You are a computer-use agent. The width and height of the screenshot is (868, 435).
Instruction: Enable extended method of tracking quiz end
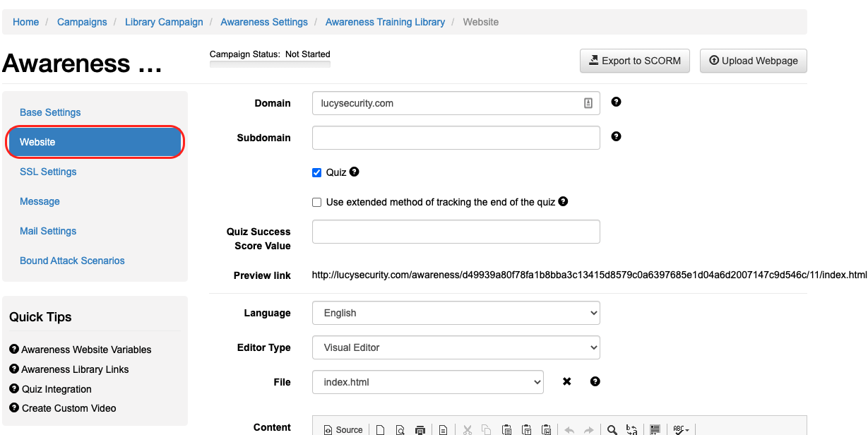(x=317, y=202)
